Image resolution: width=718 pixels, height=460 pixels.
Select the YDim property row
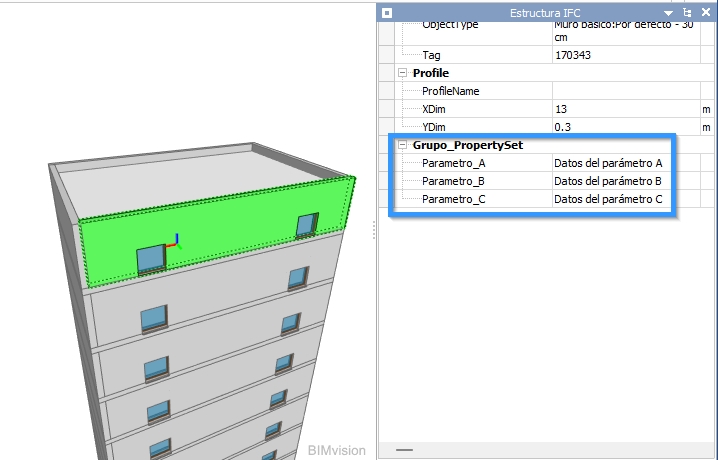(435, 127)
